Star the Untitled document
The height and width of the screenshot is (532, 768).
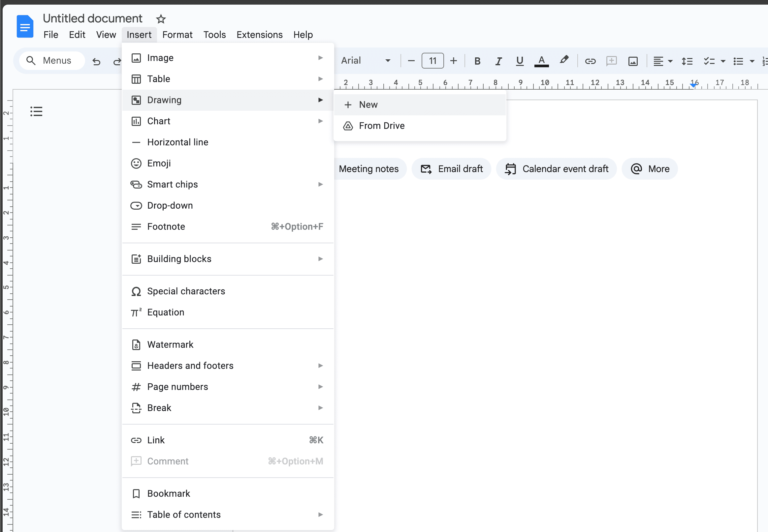(x=161, y=19)
